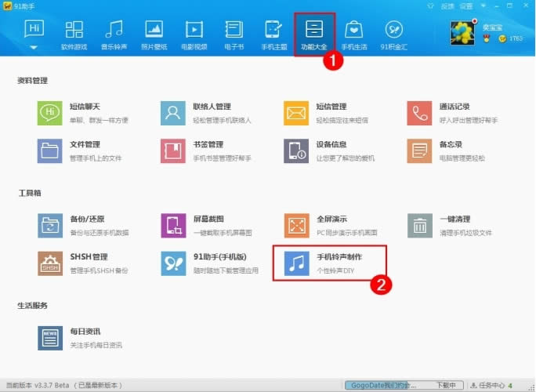Click 手机铃声制作 title text
Screen dimensions: 536x392
(x=339, y=257)
